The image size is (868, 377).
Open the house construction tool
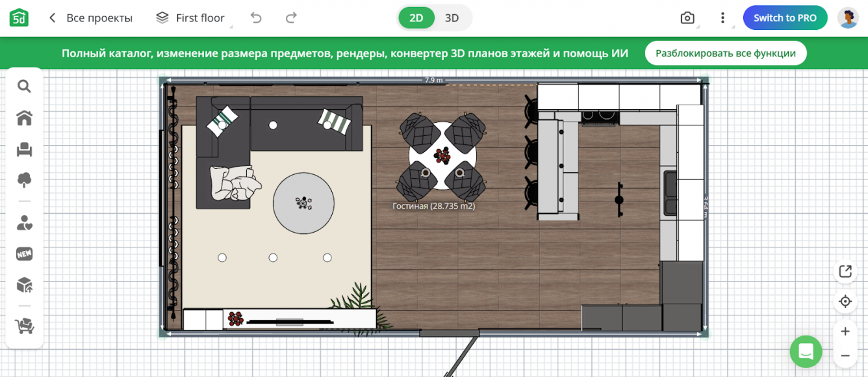pos(24,118)
